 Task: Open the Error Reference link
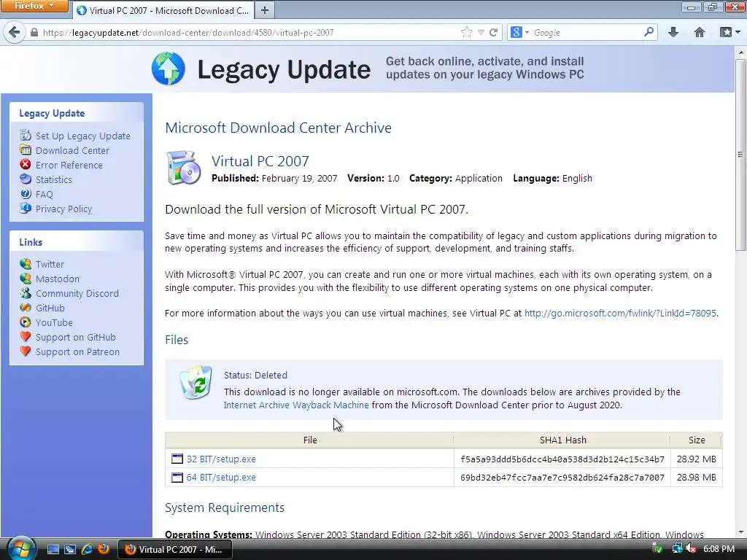(69, 165)
